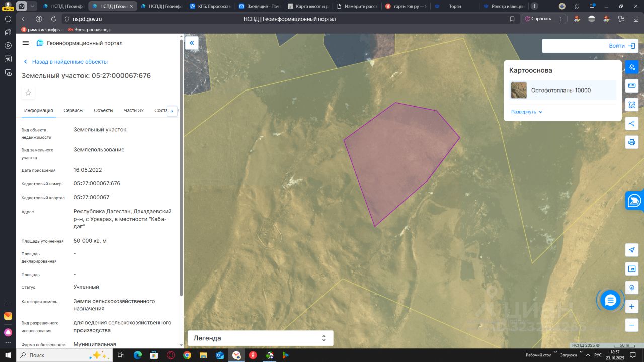Add the land plot to favorites with star

[28, 93]
